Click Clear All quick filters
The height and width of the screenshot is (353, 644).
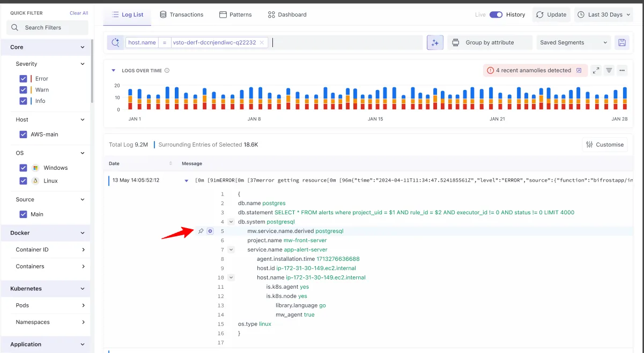tap(79, 13)
